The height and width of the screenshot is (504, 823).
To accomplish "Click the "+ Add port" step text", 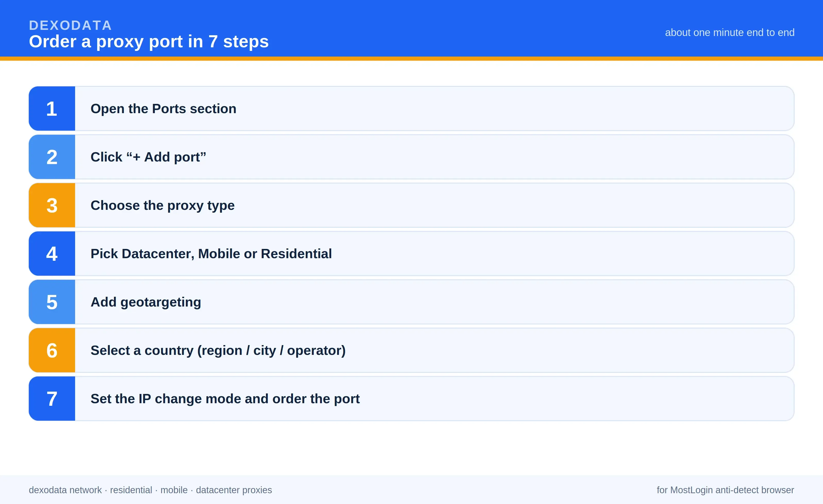I will [x=148, y=157].
